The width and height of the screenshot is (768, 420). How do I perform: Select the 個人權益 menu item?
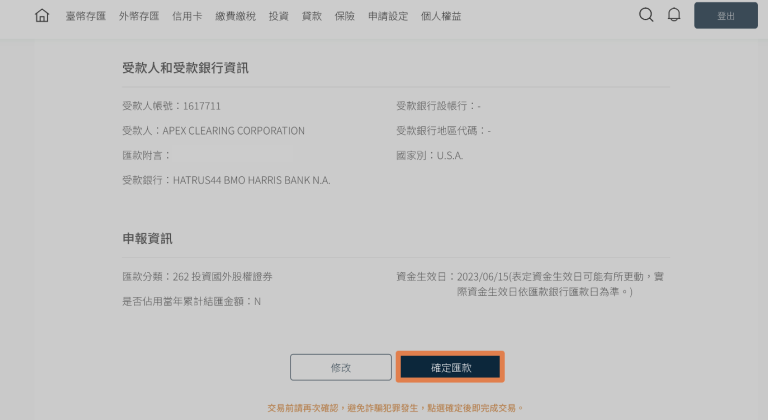tap(441, 17)
